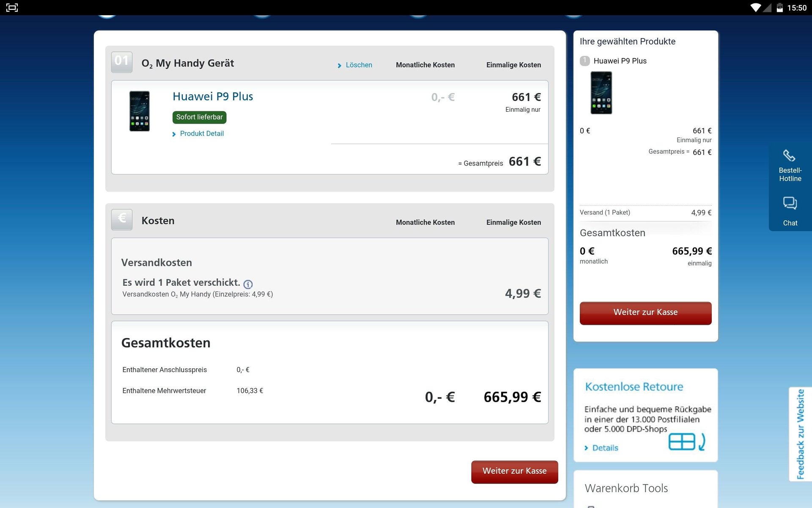Click the 665,99 € total in Gesamtkosten box
The height and width of the screenshot is (508, 812).
[513, 397]
